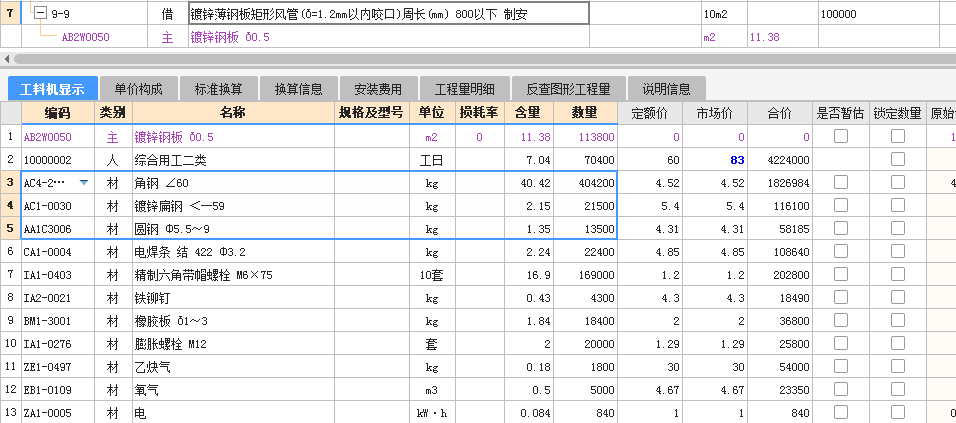Click the horizontal scrollbar's left arrow
The height and width of the screenshot is (423, 956).
coord(7,59)
